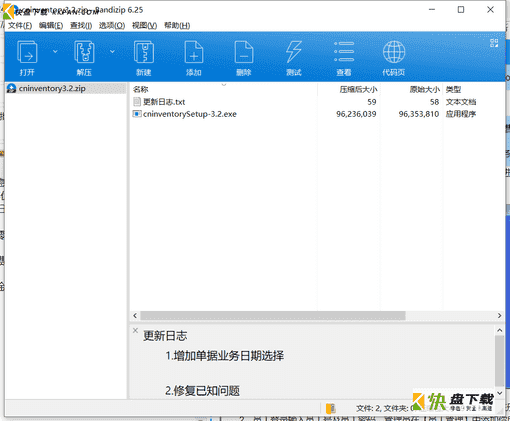Open the 编辑(E) menu
The width and height of the screenshot is (510, 421).
pyautogui.click(x=51, y=26)
